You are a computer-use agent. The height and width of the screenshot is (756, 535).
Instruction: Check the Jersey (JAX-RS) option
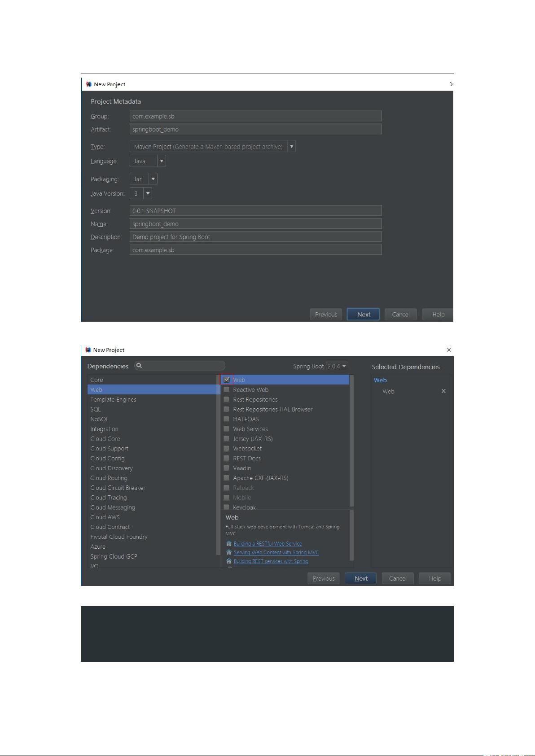tap(227, 439)
